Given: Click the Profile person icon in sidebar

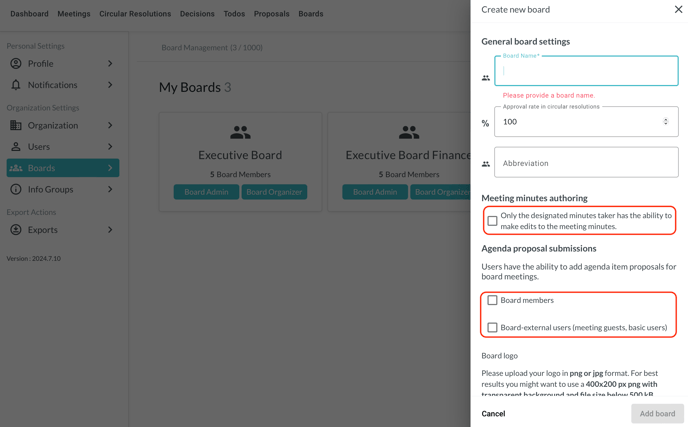Looking at the screenshot, I should pos(16,64).
